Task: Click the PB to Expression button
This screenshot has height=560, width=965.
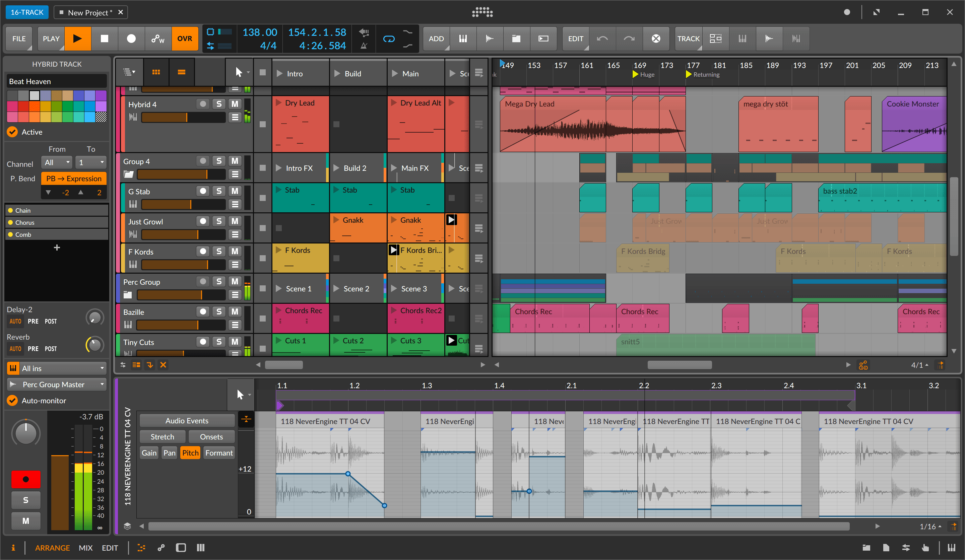Action: (73, 179)
